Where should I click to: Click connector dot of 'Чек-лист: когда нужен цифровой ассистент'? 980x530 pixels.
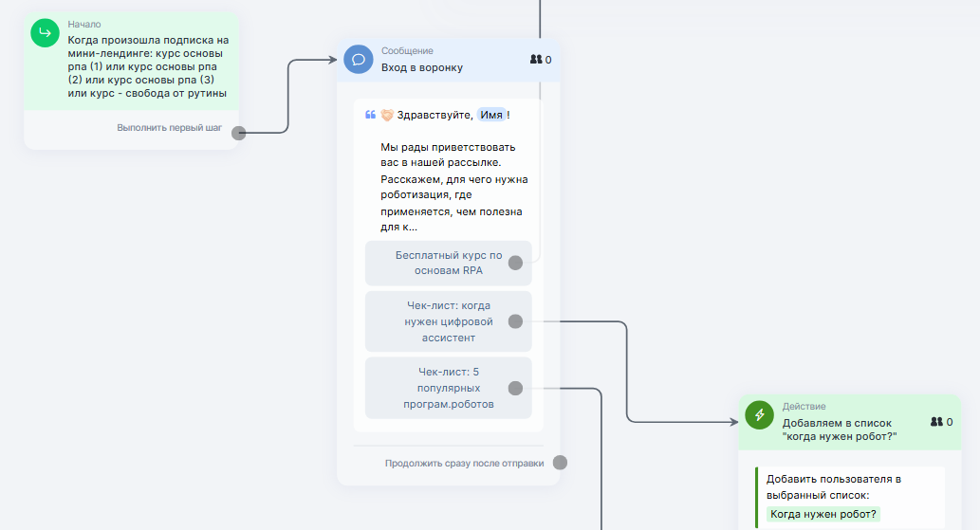pos(515,321)
